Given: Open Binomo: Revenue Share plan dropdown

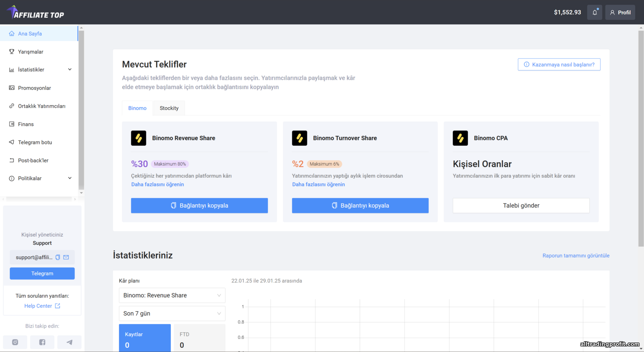Looking at the screenshot, I should pos(172,295).
